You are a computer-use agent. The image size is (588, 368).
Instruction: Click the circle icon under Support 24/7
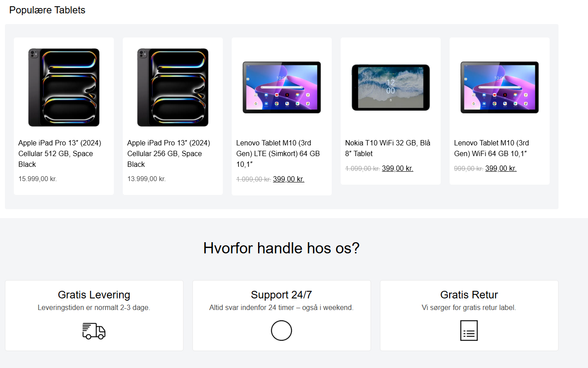click(281, 331)
